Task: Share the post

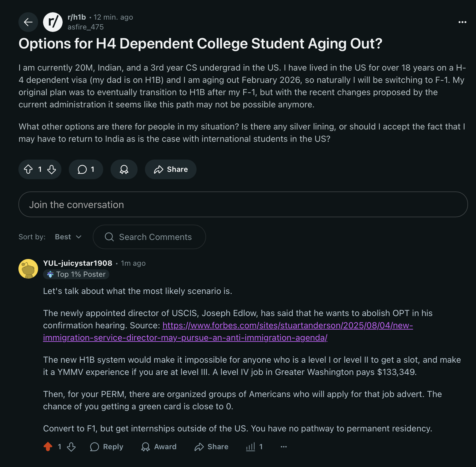Action: [x=171, y=169]
